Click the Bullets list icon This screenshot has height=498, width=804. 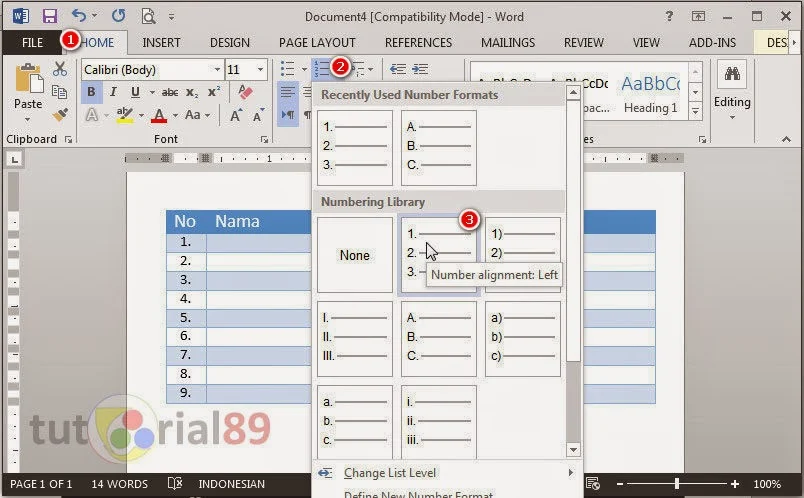(288, 68)
